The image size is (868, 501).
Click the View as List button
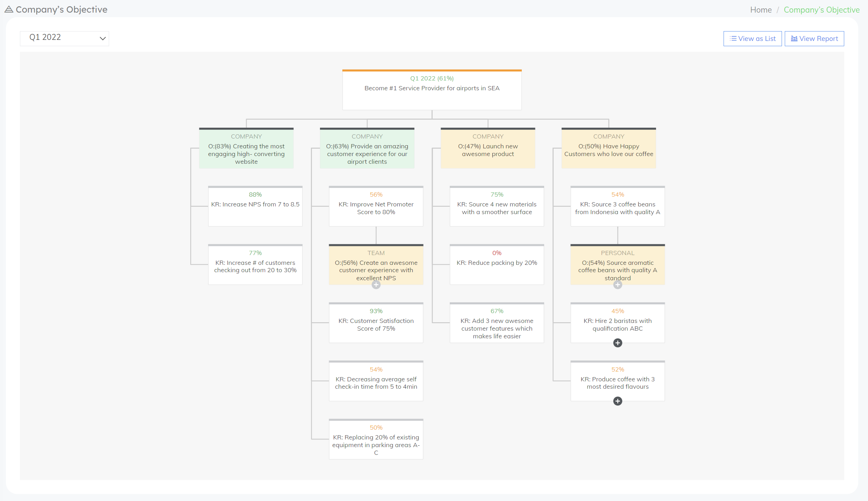[x=753, y=38]
